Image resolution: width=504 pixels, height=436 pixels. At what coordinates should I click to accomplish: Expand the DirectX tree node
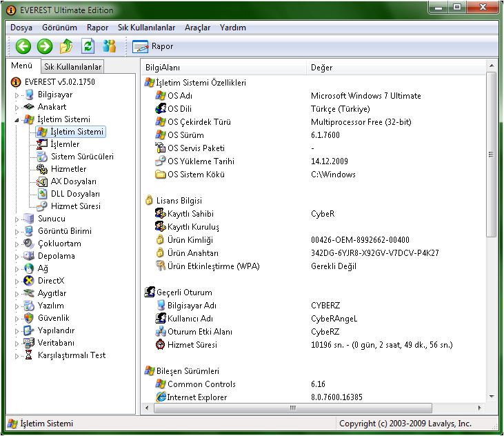click(17, 281)
